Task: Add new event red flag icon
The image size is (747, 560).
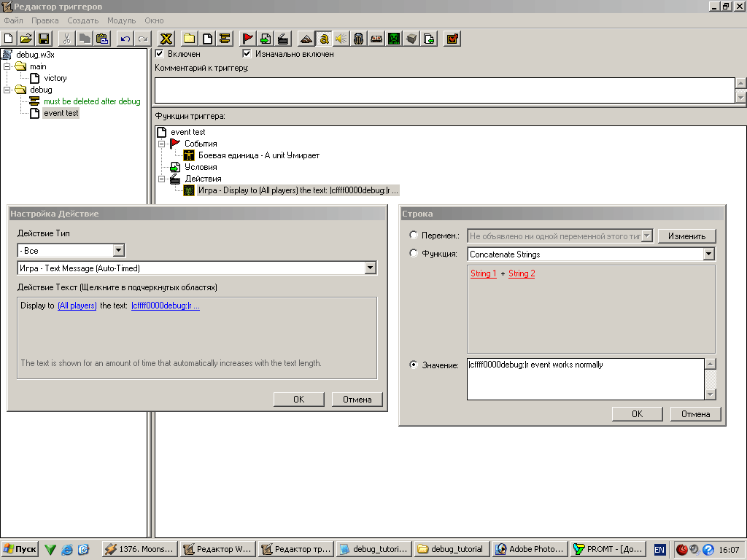Action: tap(248, 39)
